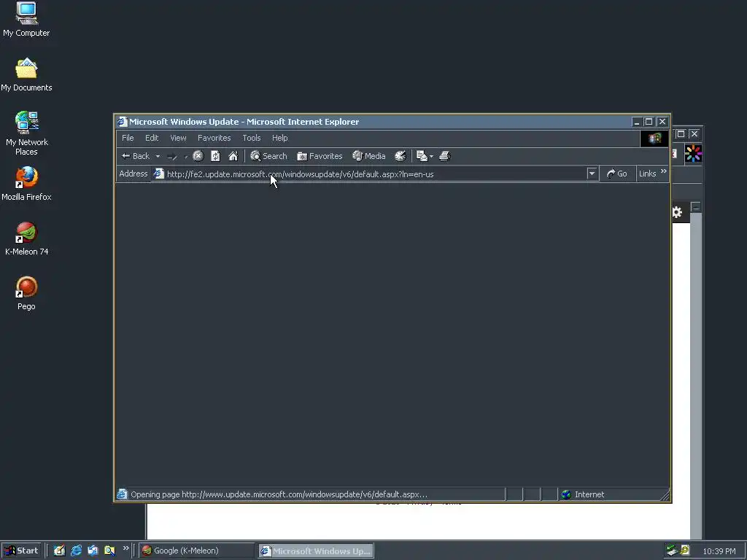Click the network tray icon
The image size is (747, 560).
672,551
